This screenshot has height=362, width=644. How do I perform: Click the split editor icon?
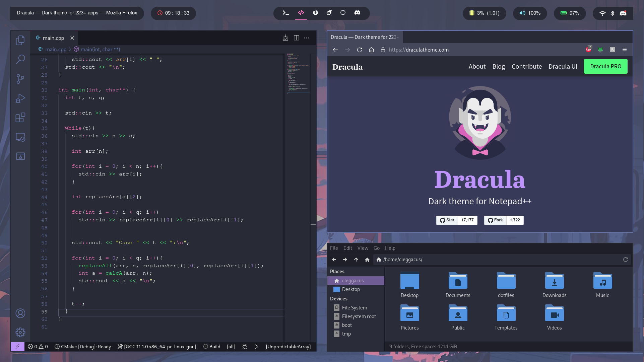[x=296, y=38]
